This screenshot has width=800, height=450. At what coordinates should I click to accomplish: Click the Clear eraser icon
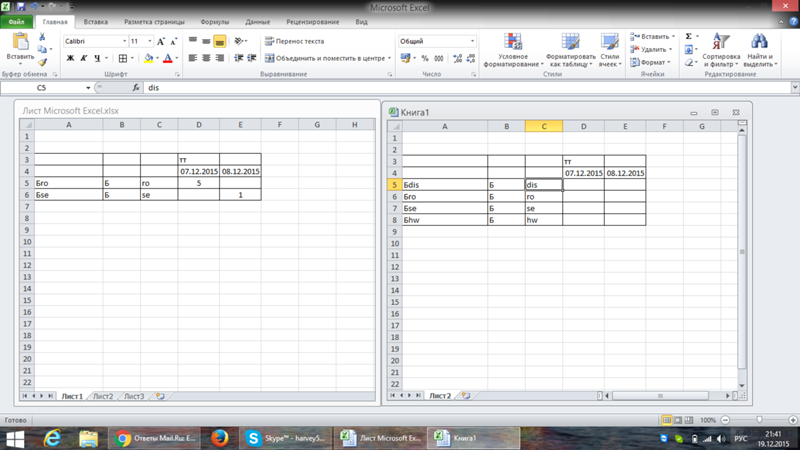[x=688, y=62]
